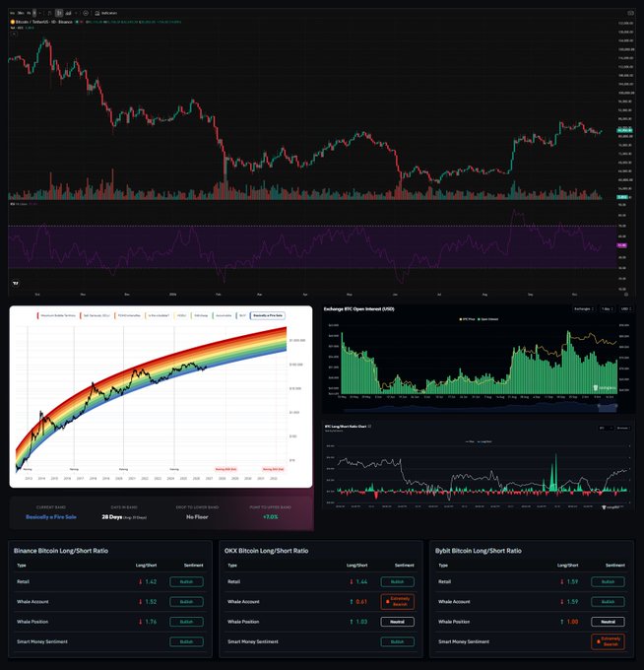Click OKX Whale Account Extremely Bearish badge
The height and width of the screenshot is (670, 644).
(397, 602)
